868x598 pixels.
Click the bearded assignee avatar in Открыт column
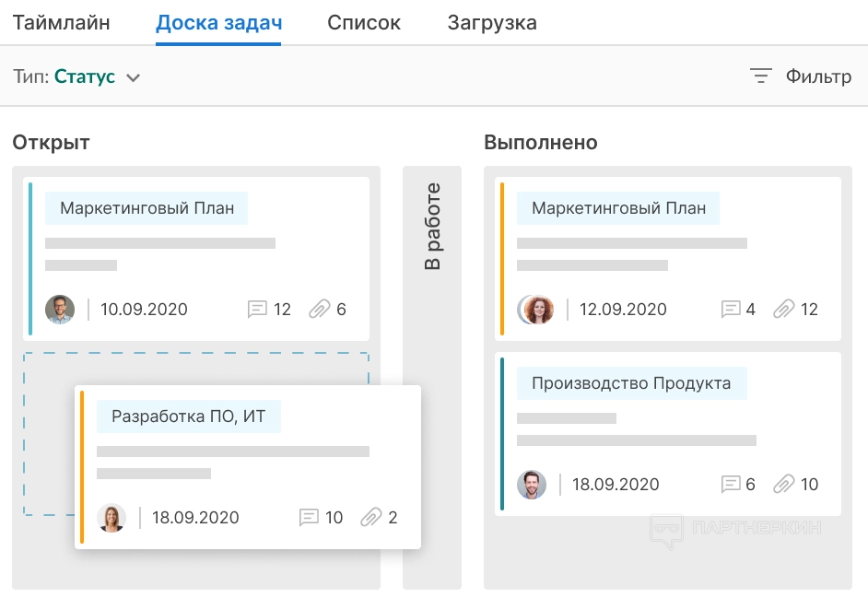[x=60, y=310]
